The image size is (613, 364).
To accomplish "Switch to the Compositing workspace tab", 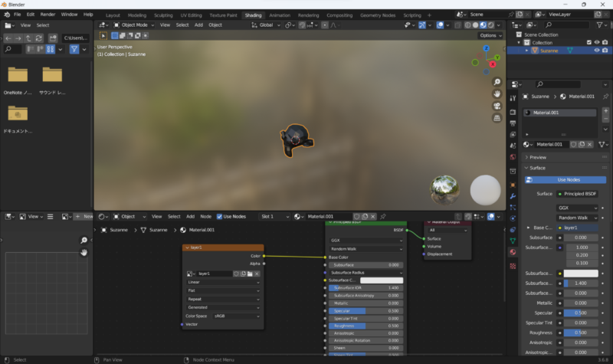I will point(339,15).
